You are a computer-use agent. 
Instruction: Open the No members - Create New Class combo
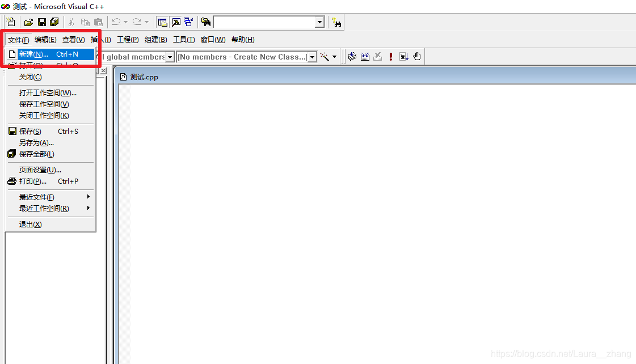pos(247,57)
